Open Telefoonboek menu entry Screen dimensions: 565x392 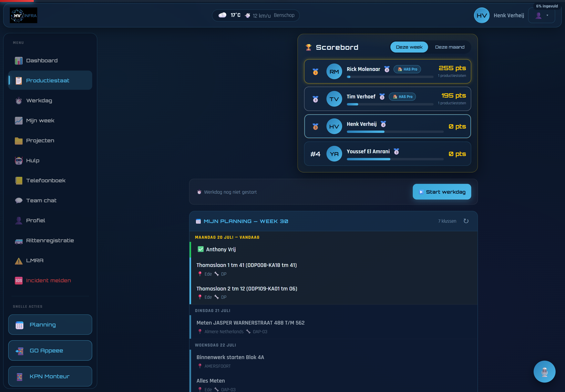(50, 181)
